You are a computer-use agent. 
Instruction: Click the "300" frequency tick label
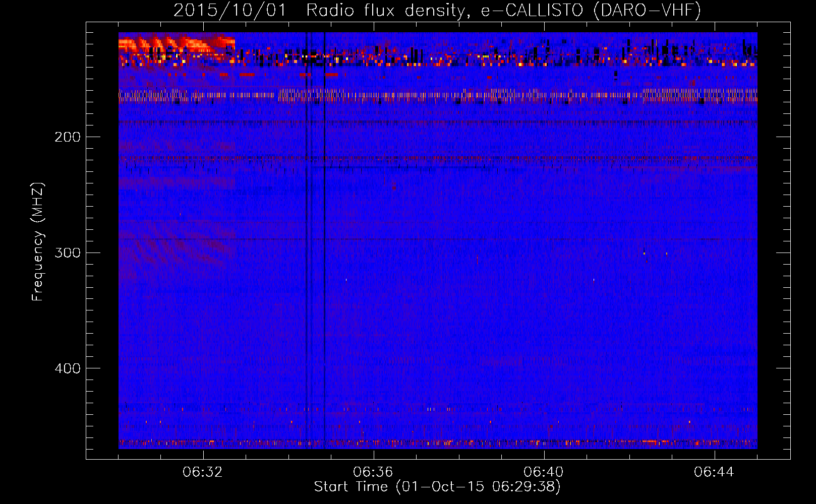(x=68, y=253)
